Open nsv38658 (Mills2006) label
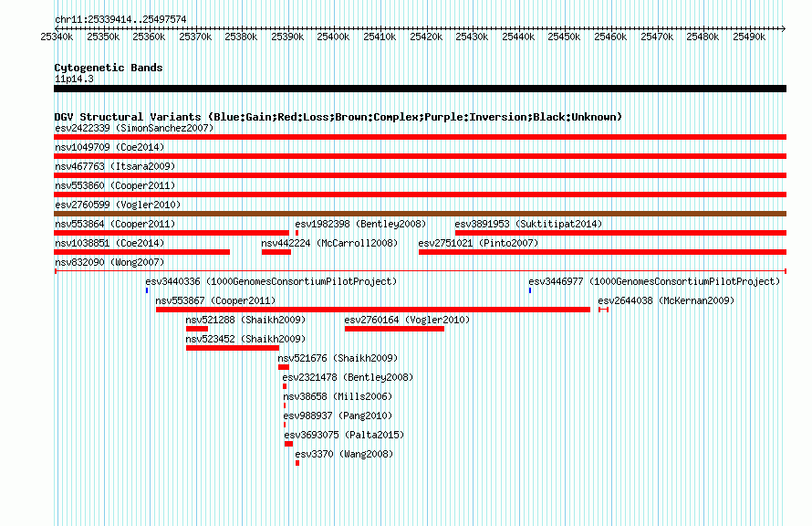This screenshot has height=526, width=812. [338, 396]
